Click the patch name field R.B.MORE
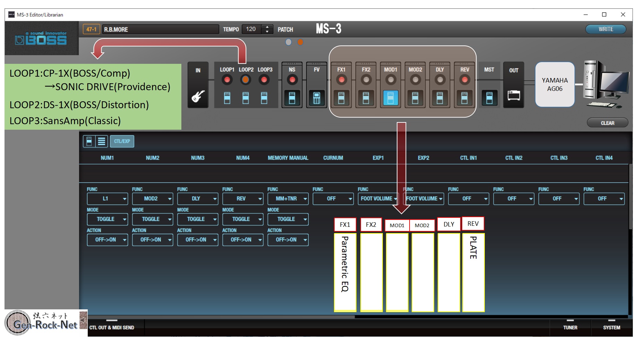The height and width of the screenshot is (343, 644). click(x=160, y=29)
